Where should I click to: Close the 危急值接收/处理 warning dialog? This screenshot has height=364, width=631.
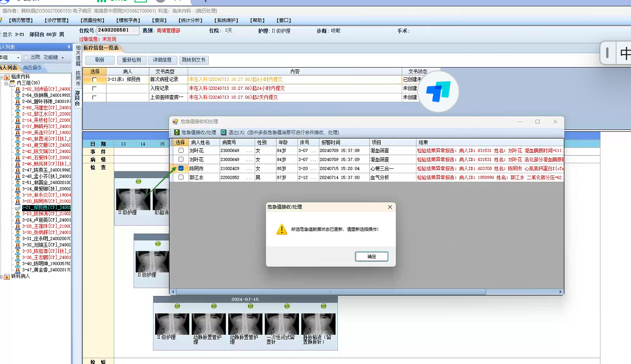click(390, 207)
